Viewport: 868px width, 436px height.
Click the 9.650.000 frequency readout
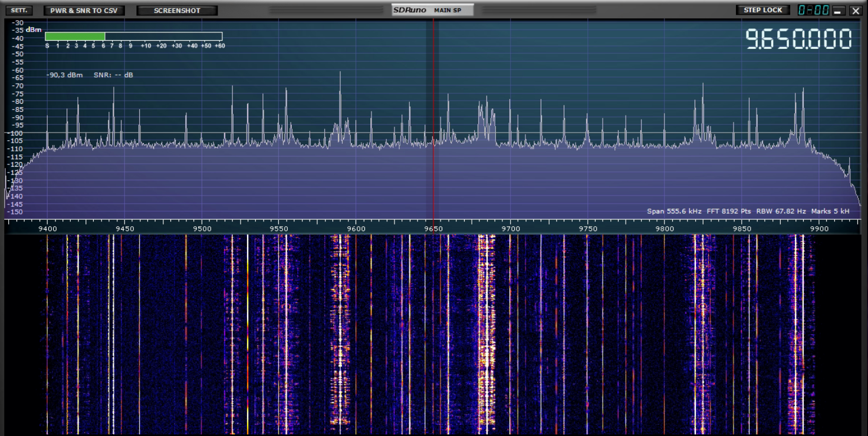[x=798, y=39]
